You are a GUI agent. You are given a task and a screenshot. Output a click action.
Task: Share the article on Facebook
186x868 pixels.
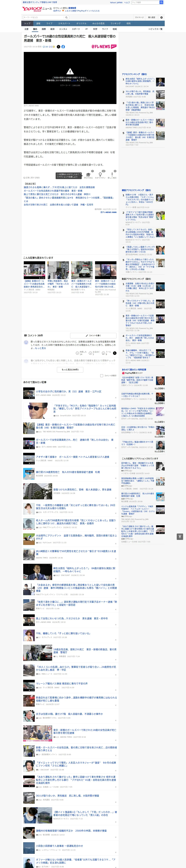click(63, 47)
